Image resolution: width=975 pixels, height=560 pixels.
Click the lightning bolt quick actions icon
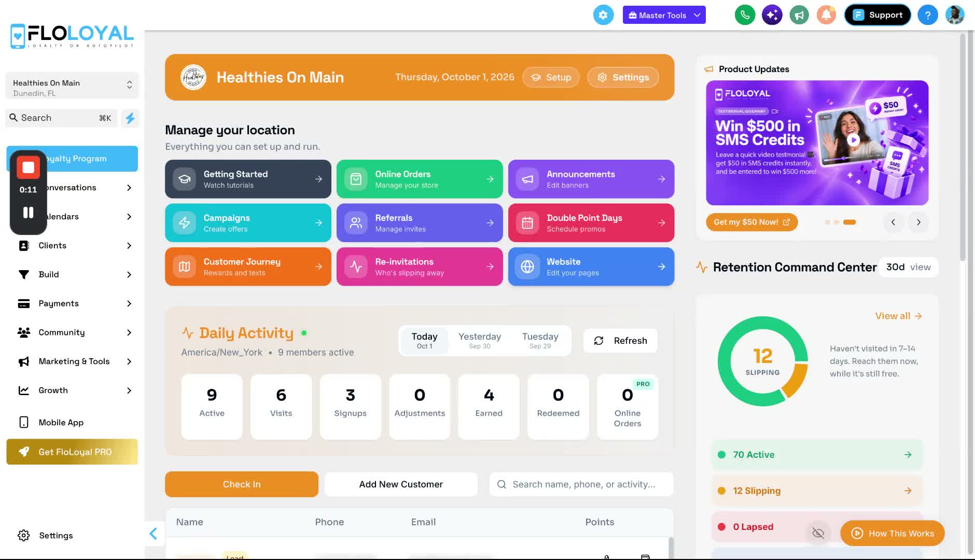point(130,118)
